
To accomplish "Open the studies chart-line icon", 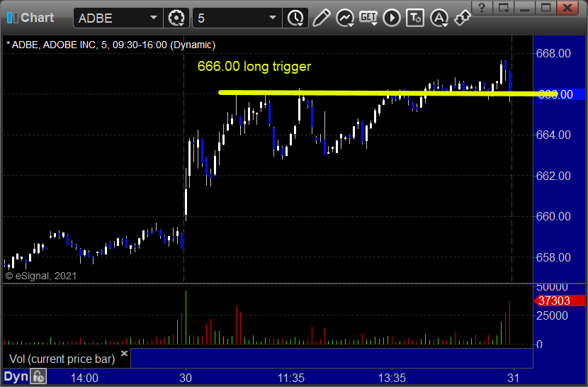I will pos(344,18).
